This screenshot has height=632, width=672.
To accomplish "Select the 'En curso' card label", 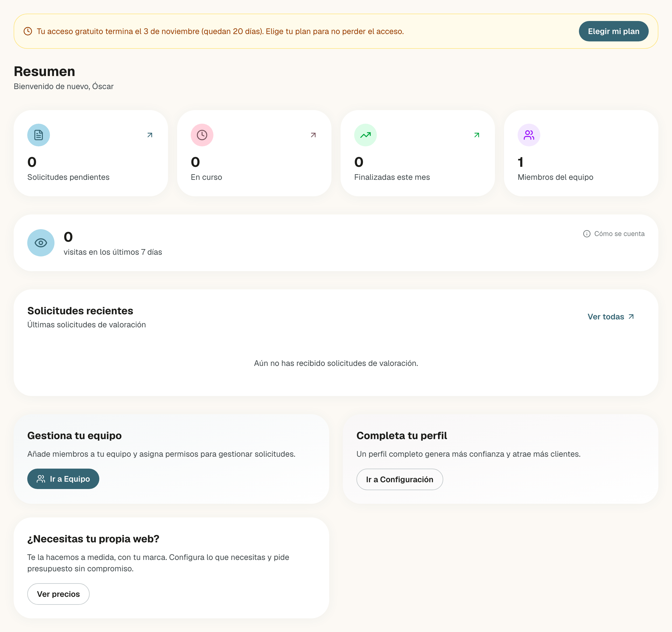I will coord(206,177).
